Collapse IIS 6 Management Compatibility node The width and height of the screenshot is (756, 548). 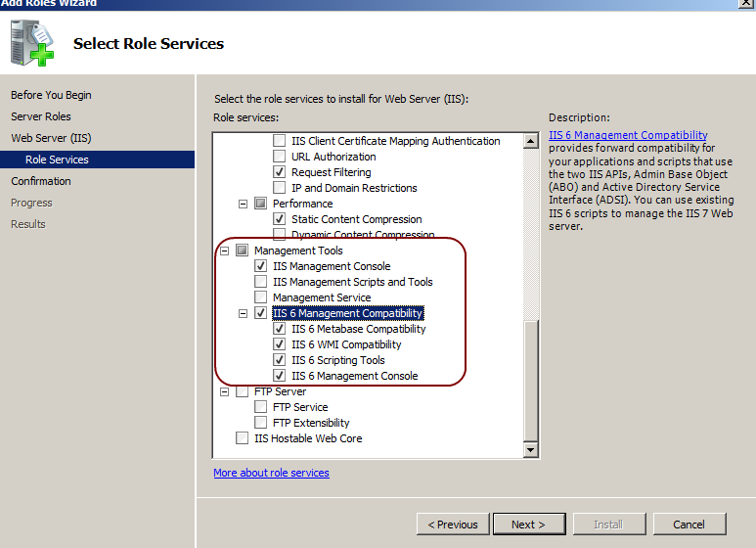tap(243, 313)
